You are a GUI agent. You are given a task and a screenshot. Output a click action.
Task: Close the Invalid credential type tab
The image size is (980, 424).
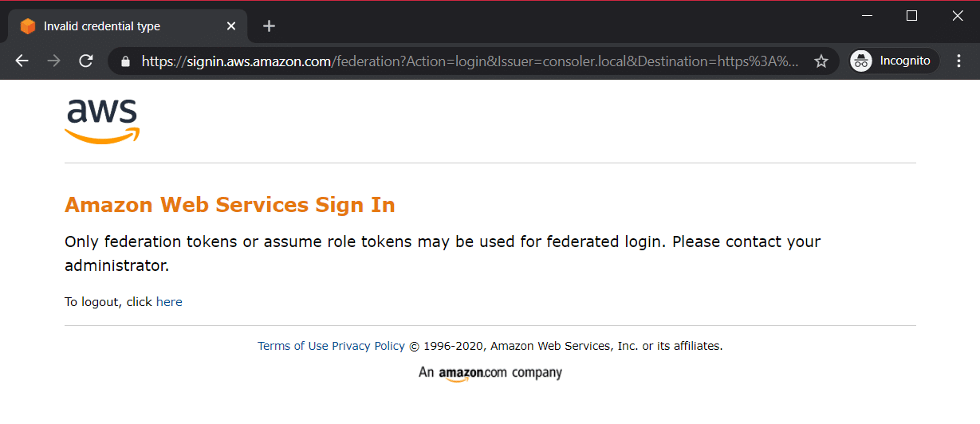231,26
